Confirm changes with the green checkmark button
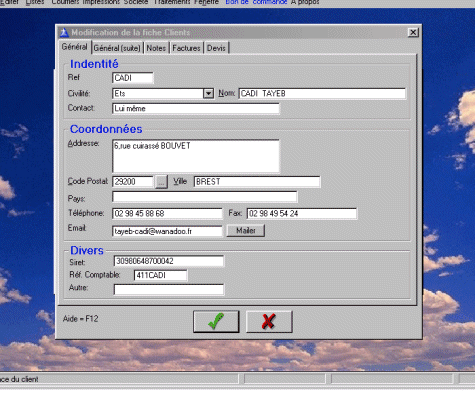The height and width of the screenshot is (407, 475). tap(216, 321)
